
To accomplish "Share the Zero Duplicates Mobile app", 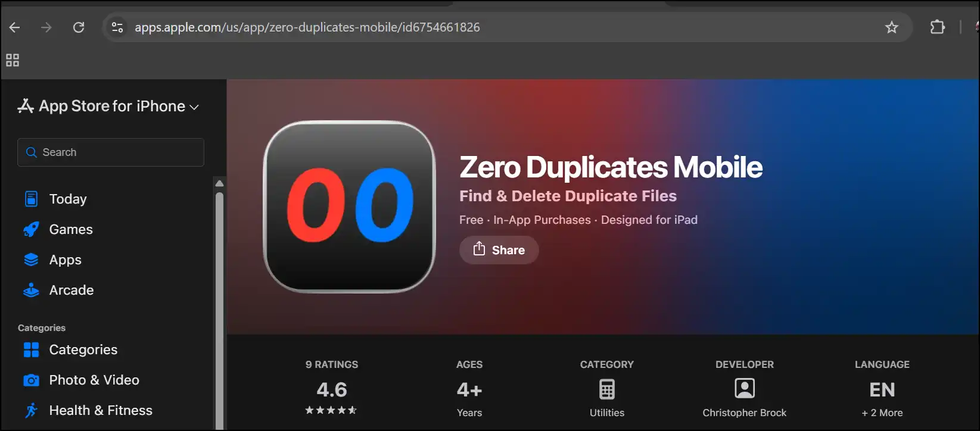I will pyautogui.click(x=499, y=250).
